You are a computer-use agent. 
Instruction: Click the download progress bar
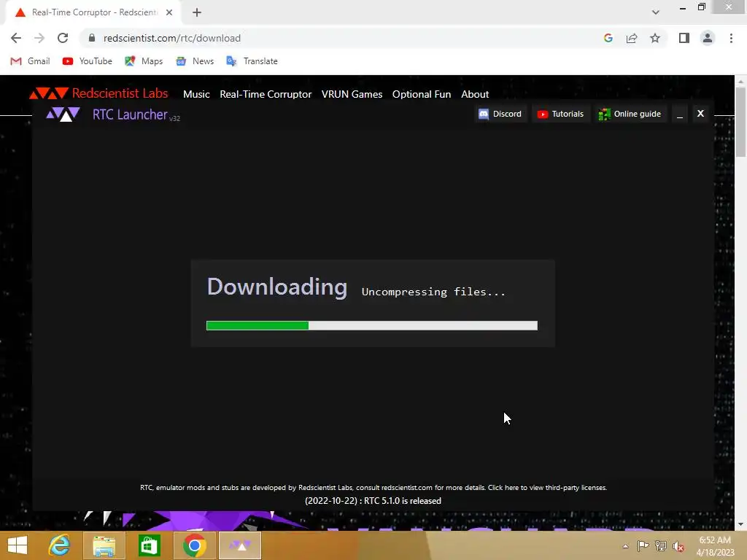click(371, 326)
